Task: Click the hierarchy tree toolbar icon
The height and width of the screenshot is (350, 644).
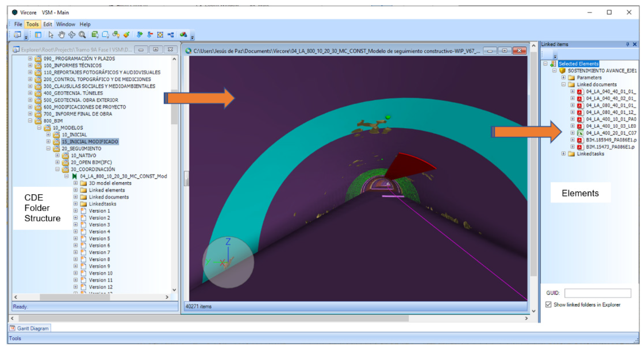Action: pyautogui.click(x=171, y=35)
